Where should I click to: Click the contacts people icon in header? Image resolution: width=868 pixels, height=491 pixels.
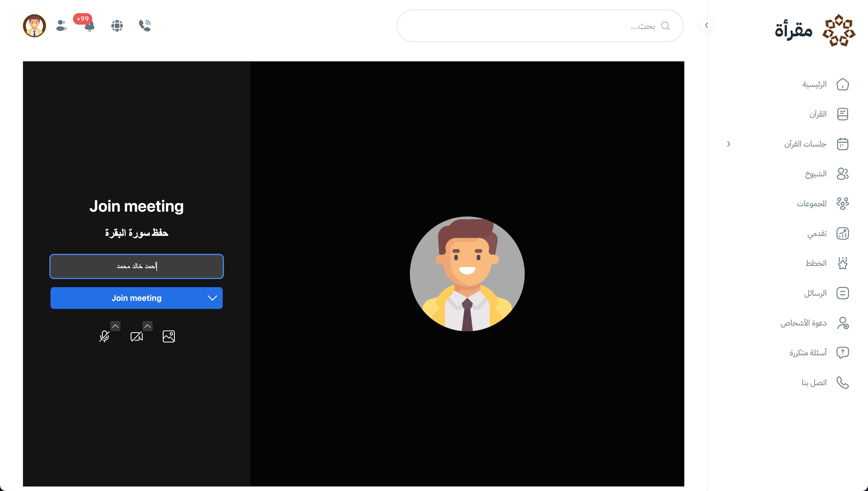tap(62, 26)
